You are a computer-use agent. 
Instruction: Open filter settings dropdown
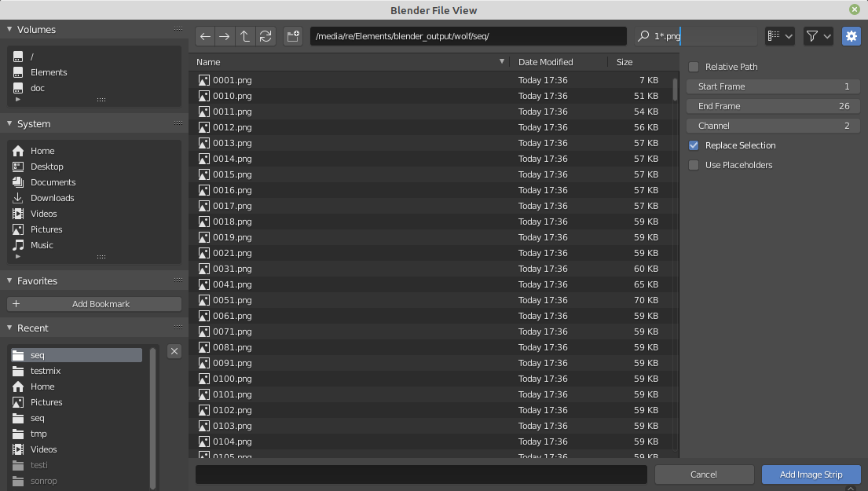tap(819, 37)
